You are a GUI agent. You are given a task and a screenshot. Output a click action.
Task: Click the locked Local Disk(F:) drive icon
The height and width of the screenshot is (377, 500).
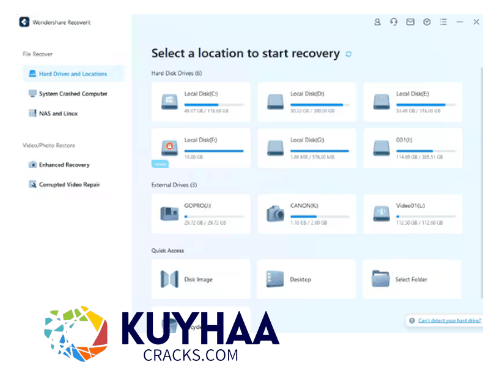pos(169,148)
